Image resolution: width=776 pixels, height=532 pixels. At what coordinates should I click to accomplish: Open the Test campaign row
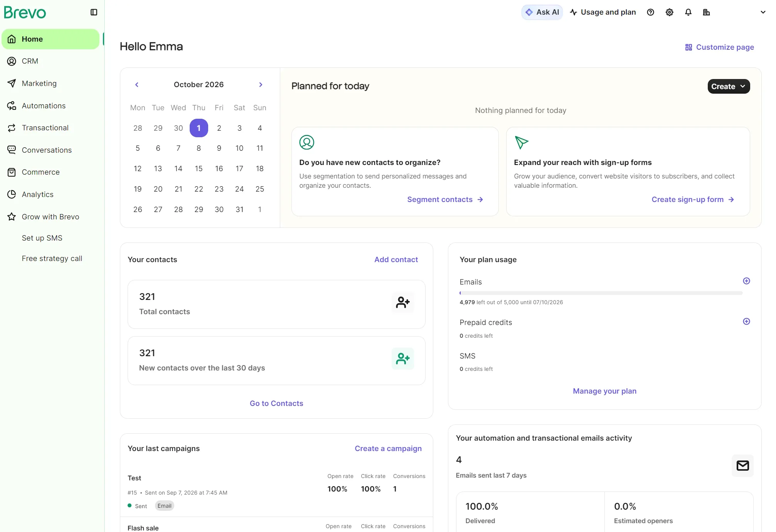click(x=276, y=492)
